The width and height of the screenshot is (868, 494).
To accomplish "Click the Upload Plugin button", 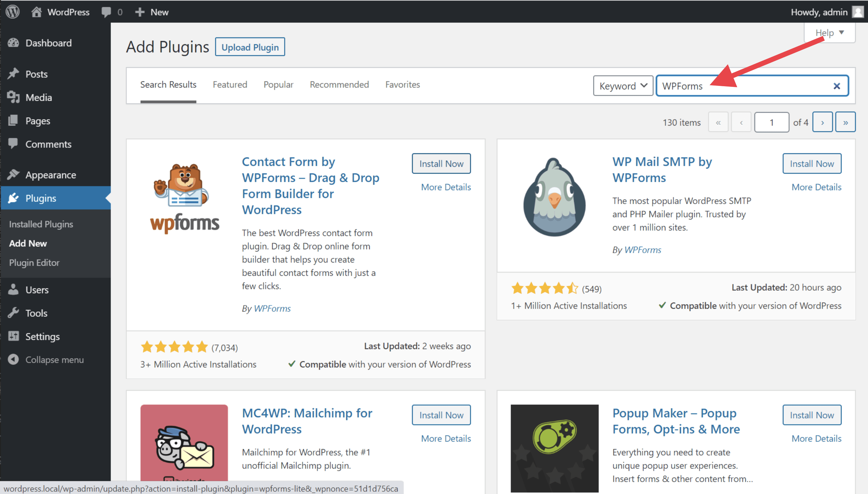I will [250, 47].
